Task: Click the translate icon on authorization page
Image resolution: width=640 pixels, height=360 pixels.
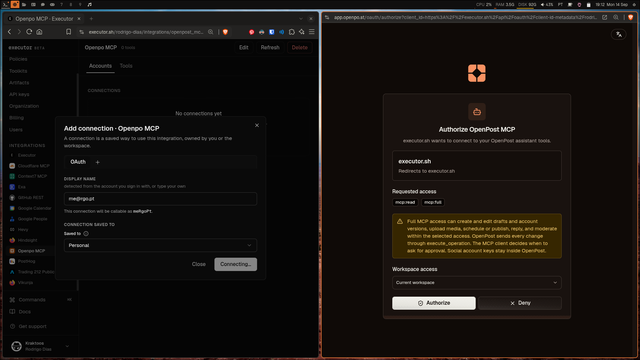Action: (619, 34)
